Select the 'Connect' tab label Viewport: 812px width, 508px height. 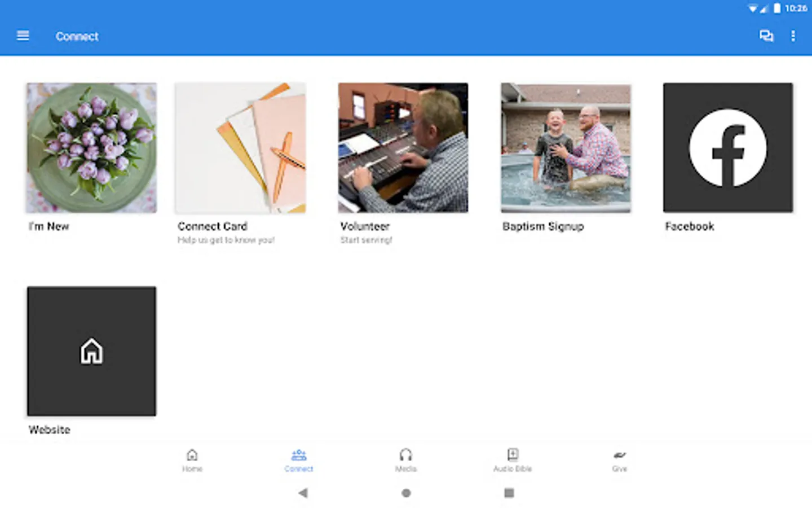click(299, 469)
